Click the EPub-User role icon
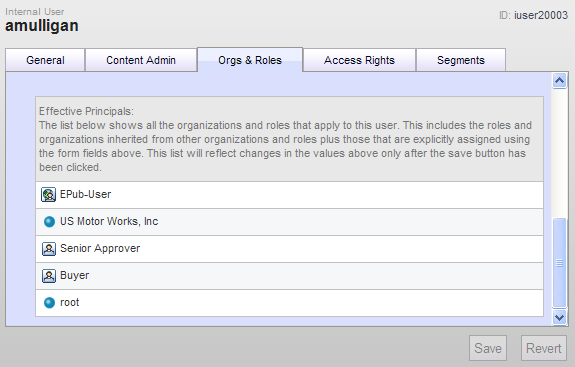This screenshot has height=367, width=575. click(x=48, y=195)
